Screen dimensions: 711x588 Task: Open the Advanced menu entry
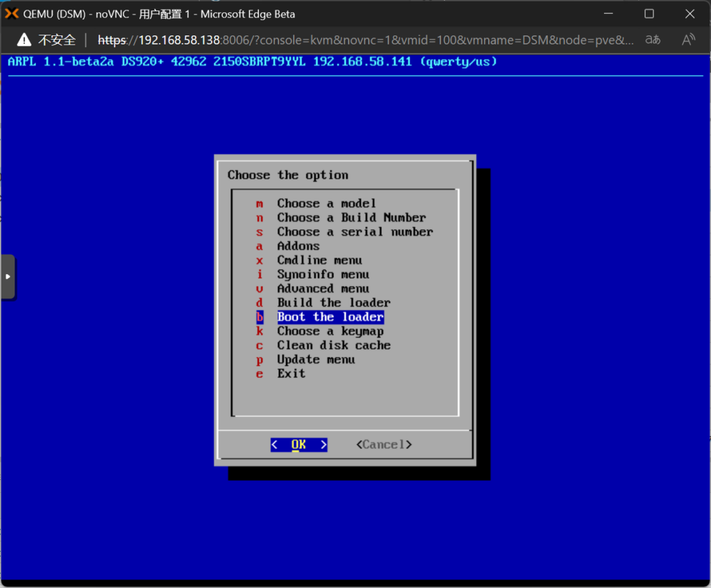coord(323,289)
